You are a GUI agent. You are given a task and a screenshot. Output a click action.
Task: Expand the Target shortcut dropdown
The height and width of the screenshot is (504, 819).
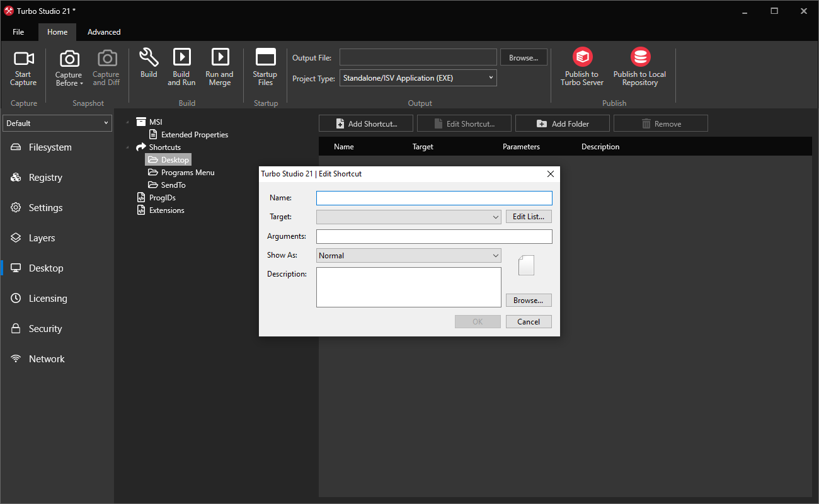[x=495, y=216]
